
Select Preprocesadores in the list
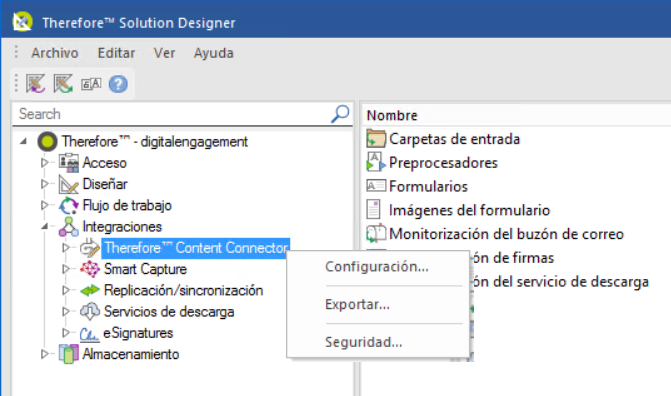point(443,163)
